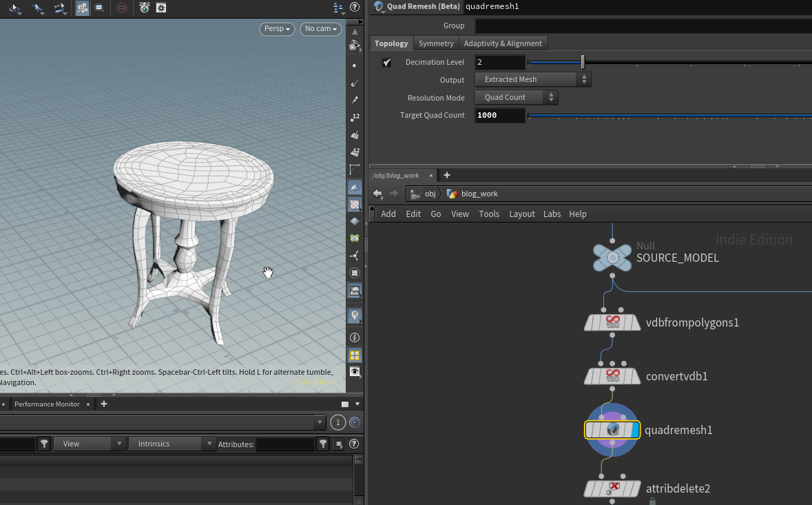Select the Performance Monitor tab
This screenshot has height=505, width=812.
tap(47, 404)
